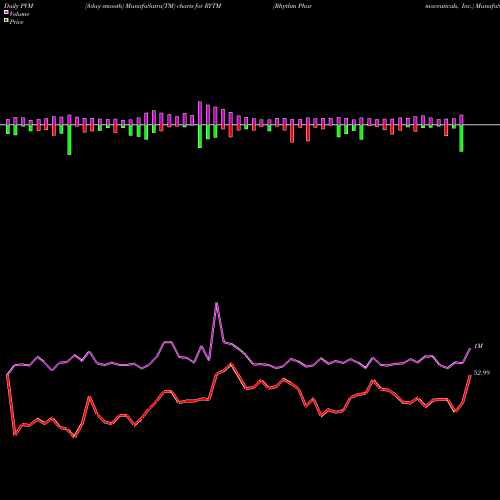The image size is (500, 500).
Task: Click the '1M' volume value label
Action: tap(478, 346)
